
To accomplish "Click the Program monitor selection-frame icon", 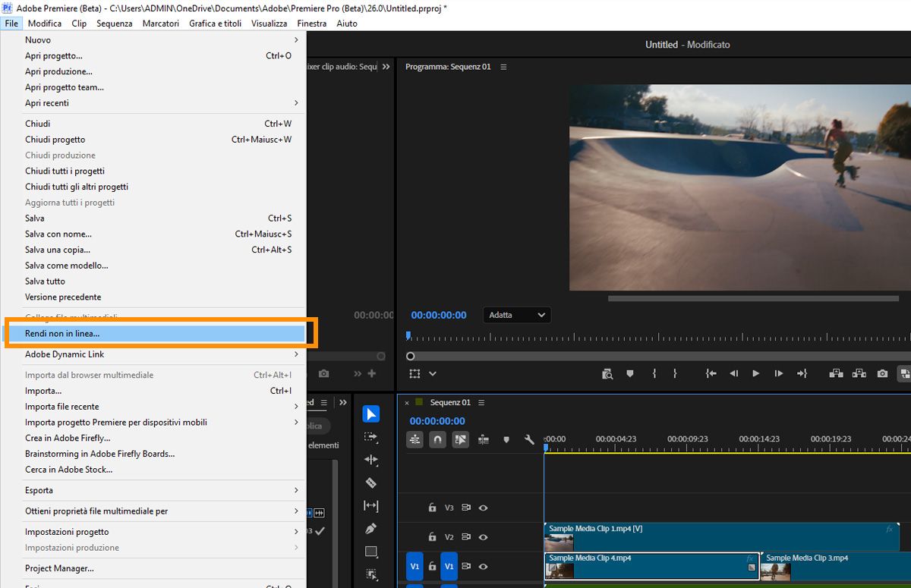I will coord(415,373).
